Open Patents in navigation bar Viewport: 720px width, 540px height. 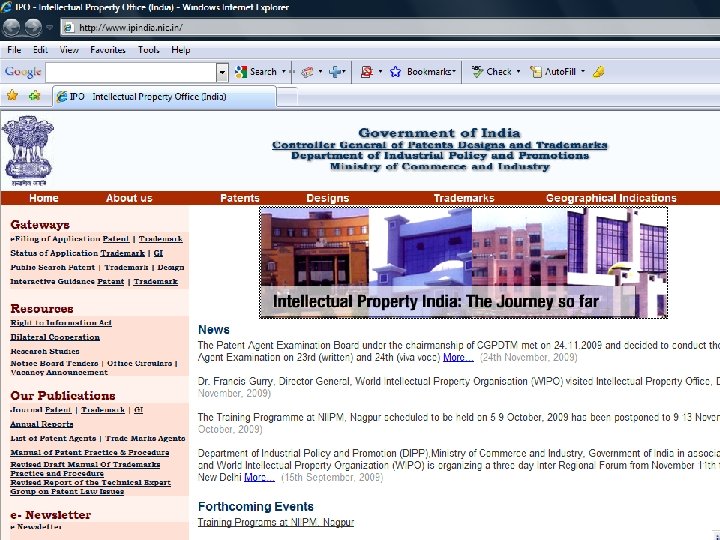(240, 198)
